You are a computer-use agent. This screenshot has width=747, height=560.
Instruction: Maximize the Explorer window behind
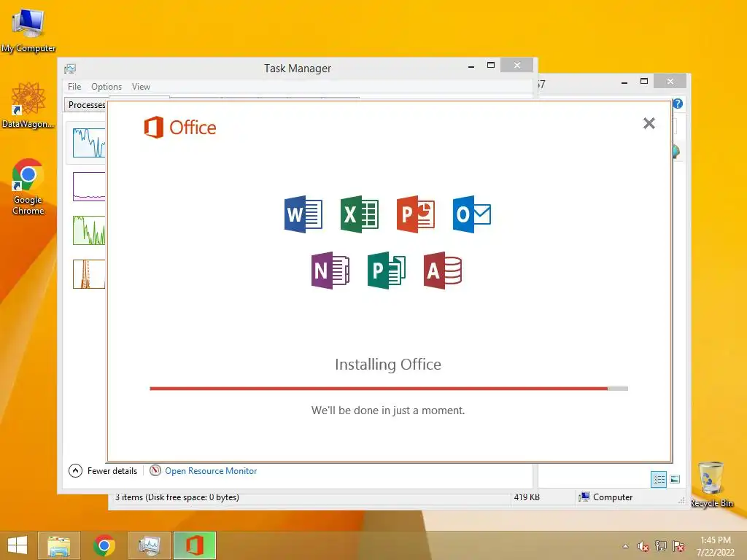click(644, 82)
